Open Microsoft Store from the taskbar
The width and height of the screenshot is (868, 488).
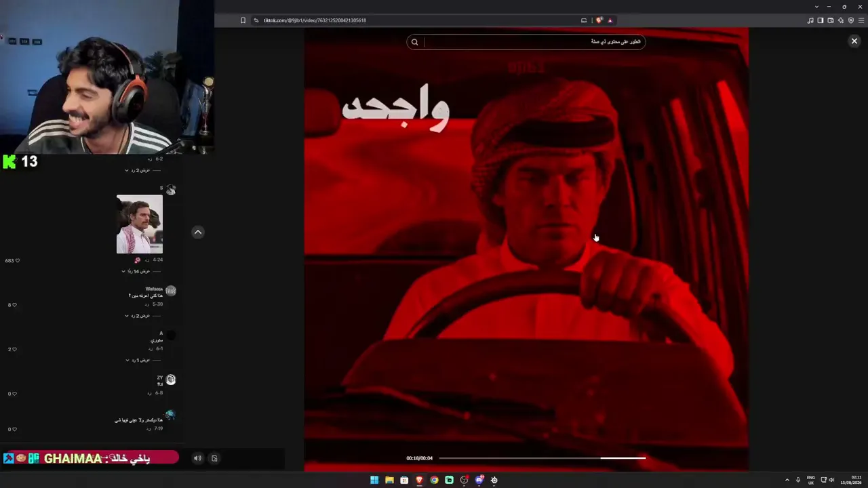pos(404,480)
